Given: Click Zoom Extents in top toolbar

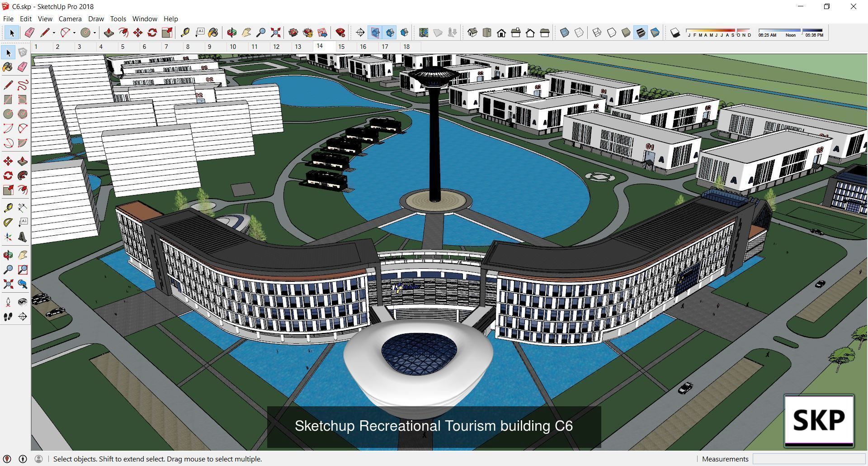Looking at the screenshot, I should [x=275, y=33].
